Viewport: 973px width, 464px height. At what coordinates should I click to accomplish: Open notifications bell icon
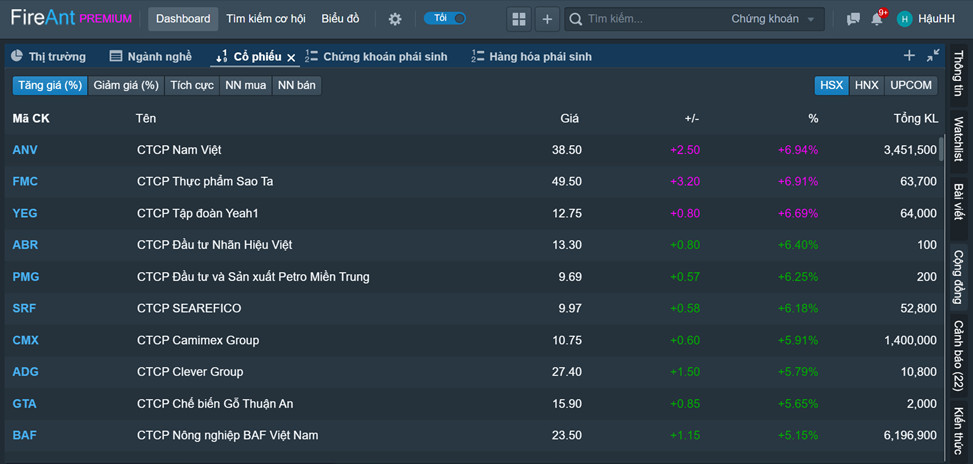click(x=877, y=19)
